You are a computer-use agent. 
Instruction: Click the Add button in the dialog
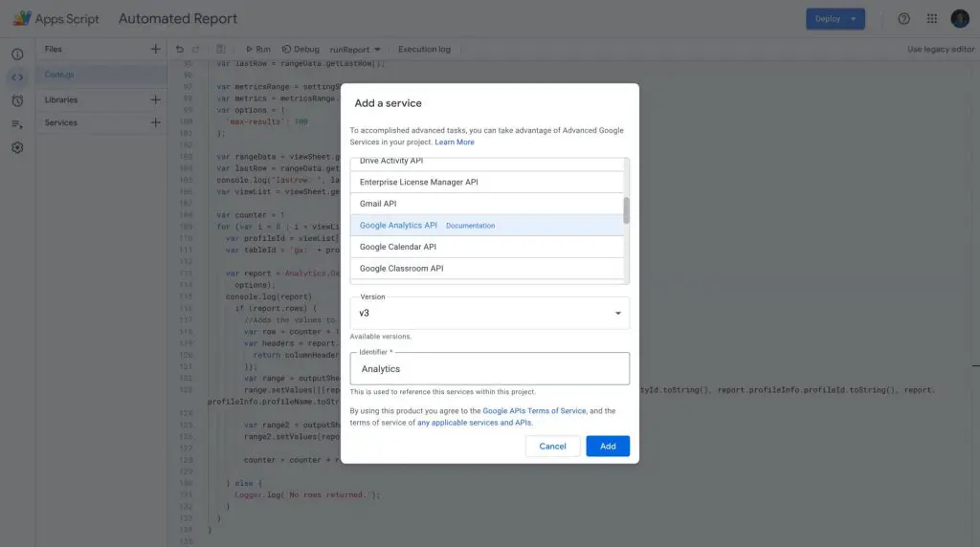tap(608, 446)
